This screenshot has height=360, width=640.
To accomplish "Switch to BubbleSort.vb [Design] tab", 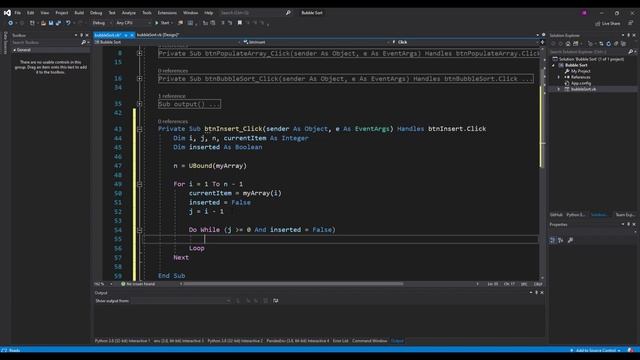I will click(x=158, y=35).
